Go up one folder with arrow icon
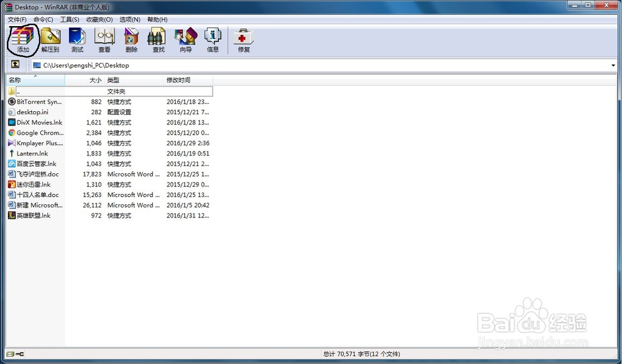Viewport: 622px width, 364px height. coord(15,64)
